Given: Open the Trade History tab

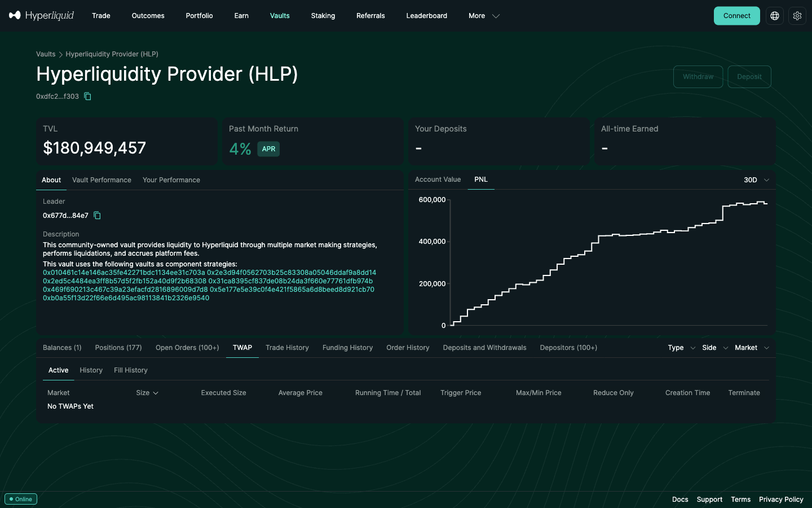Looking at the screenshot, I should coord(287,348).
